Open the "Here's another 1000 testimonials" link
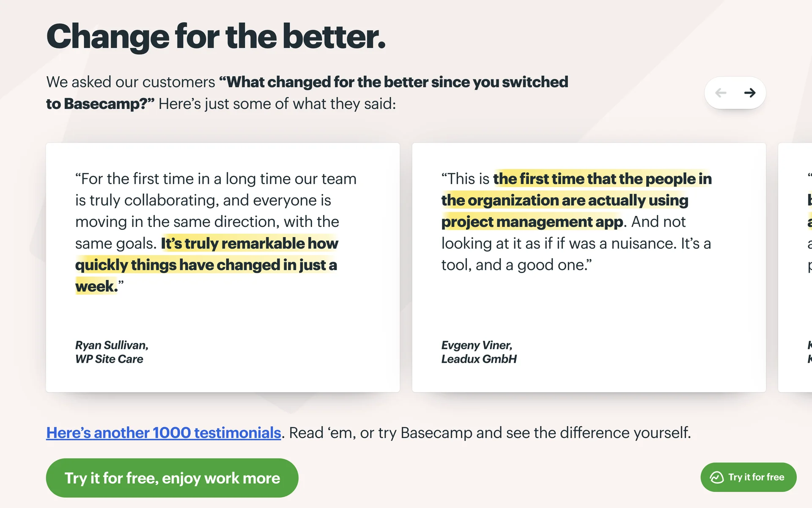This screenshot has width=812, height=508. pyautogui.click(x=164, y=433)
